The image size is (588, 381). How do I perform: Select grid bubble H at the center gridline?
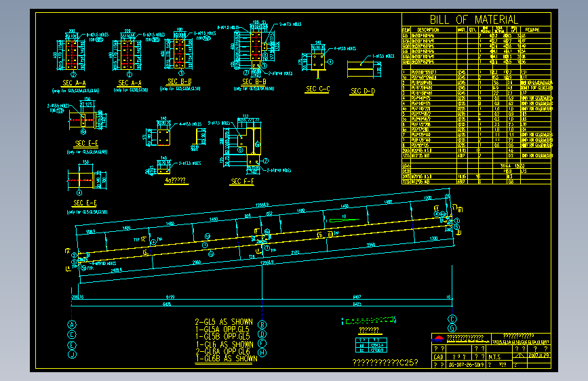(262, 353)
